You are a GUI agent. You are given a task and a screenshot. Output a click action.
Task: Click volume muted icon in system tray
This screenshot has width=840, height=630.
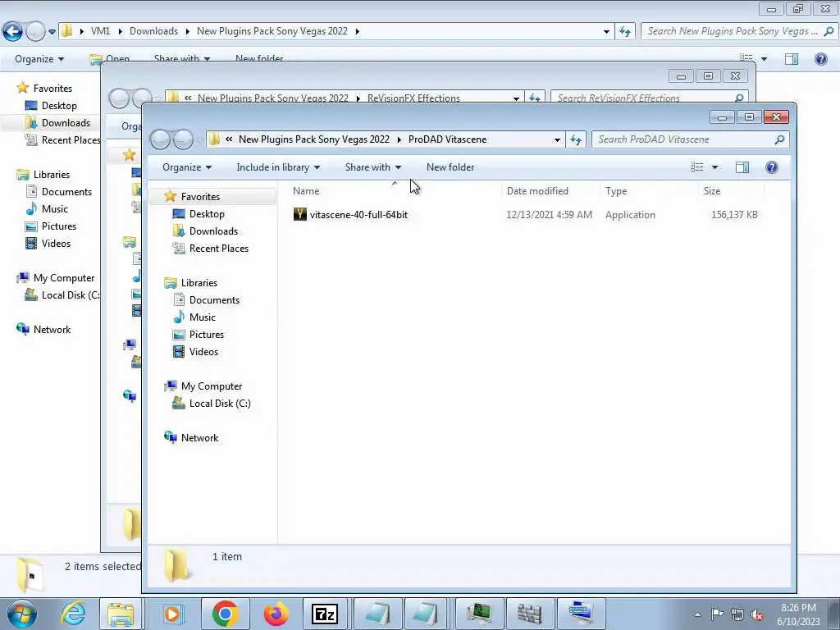(757, 614)
